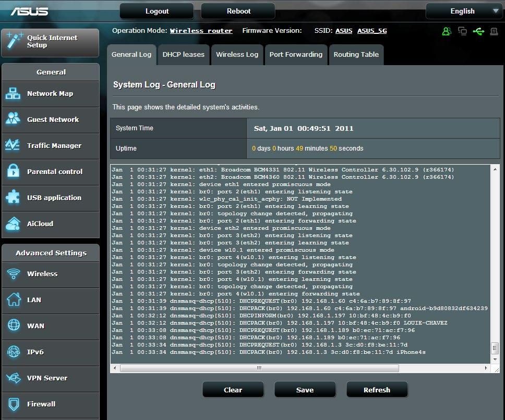Click horizontal scrollbar left arrow

point(115,368)
